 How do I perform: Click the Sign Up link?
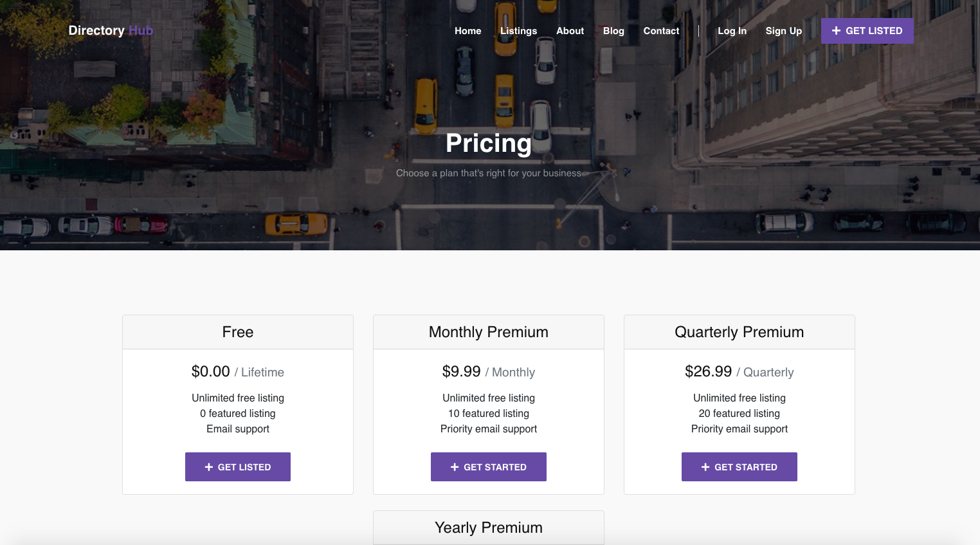click(x=783, y=31)
